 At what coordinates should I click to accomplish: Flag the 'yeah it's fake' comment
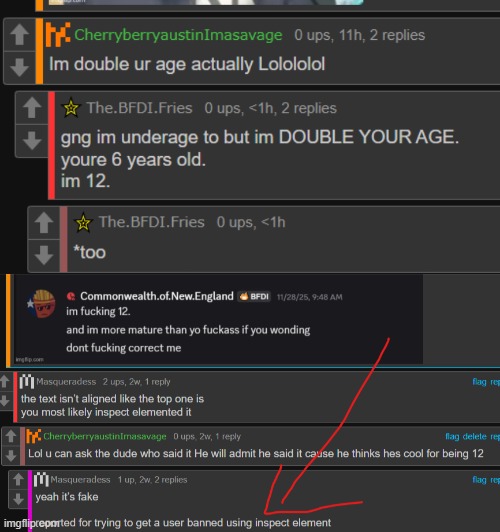(x=479, y=479)
